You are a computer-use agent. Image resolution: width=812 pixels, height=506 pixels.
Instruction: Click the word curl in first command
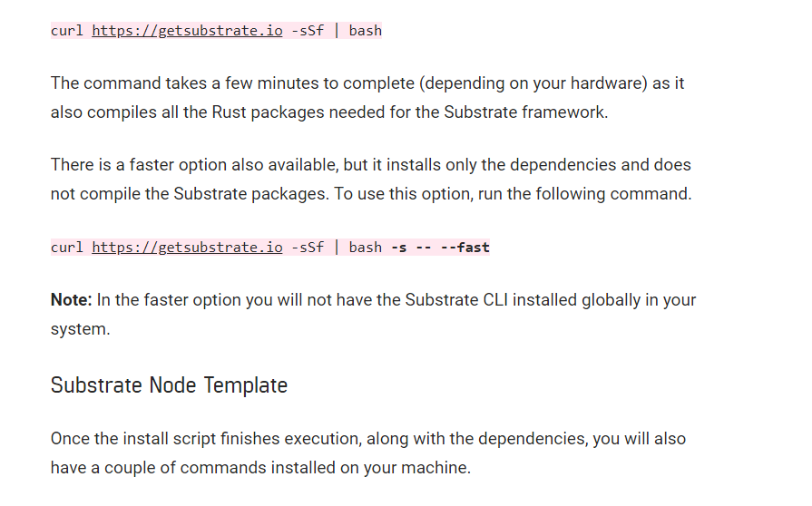tap(67, 31)
